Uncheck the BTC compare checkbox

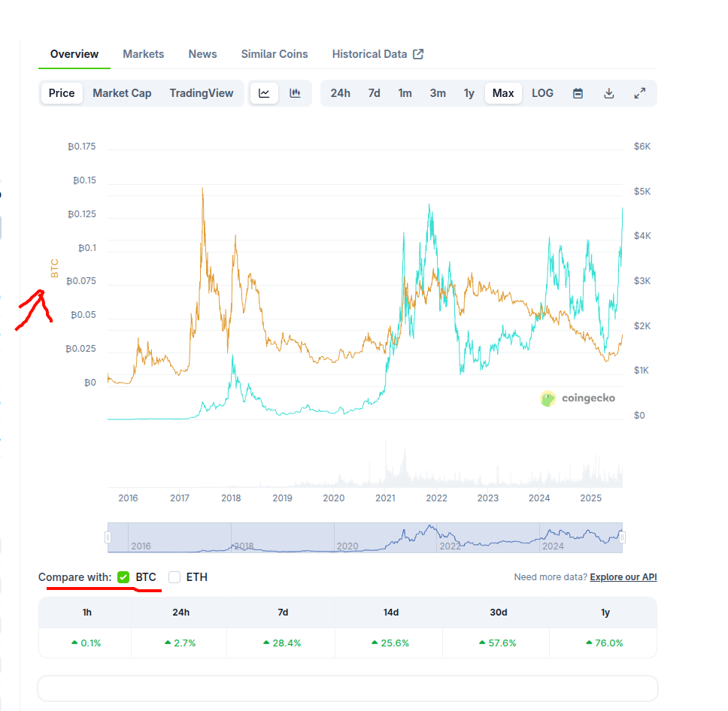point(123,577)
